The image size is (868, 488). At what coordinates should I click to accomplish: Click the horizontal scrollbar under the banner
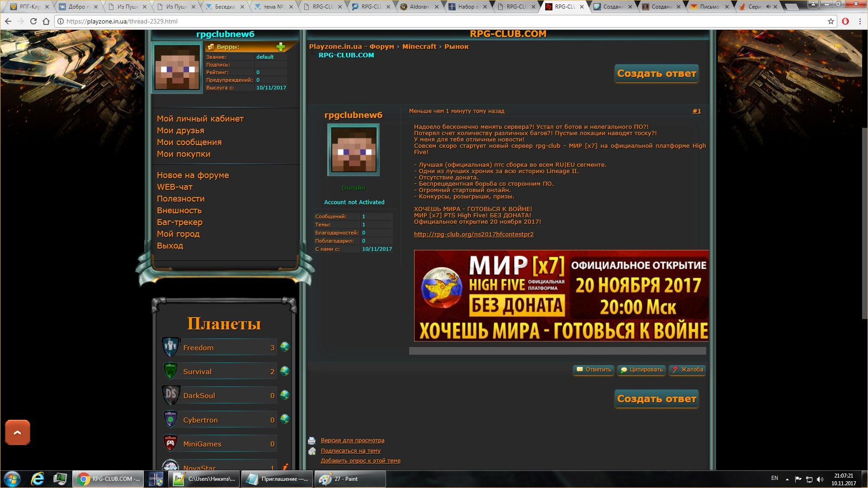557,351
